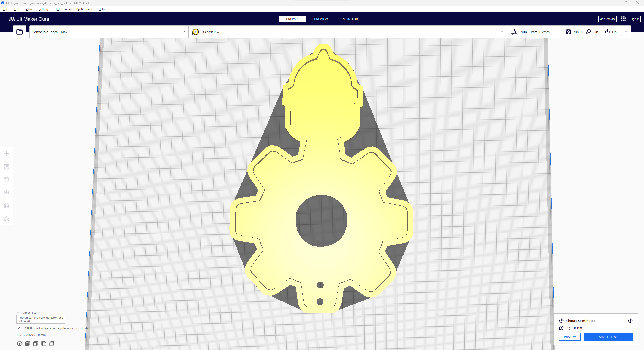Image resolution: width=644 pixels, height=350 pixels.
Task: Open a file with the folder icon
Action: coord(19,32)
